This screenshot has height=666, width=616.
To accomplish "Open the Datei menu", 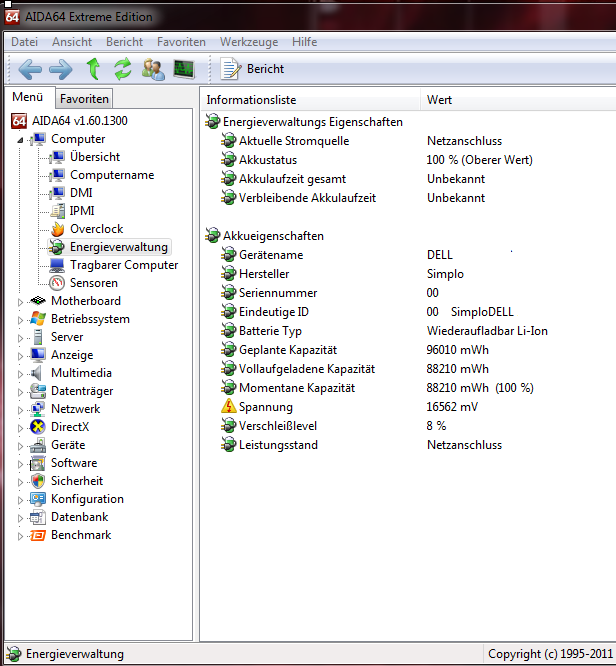I will (24, 42).
